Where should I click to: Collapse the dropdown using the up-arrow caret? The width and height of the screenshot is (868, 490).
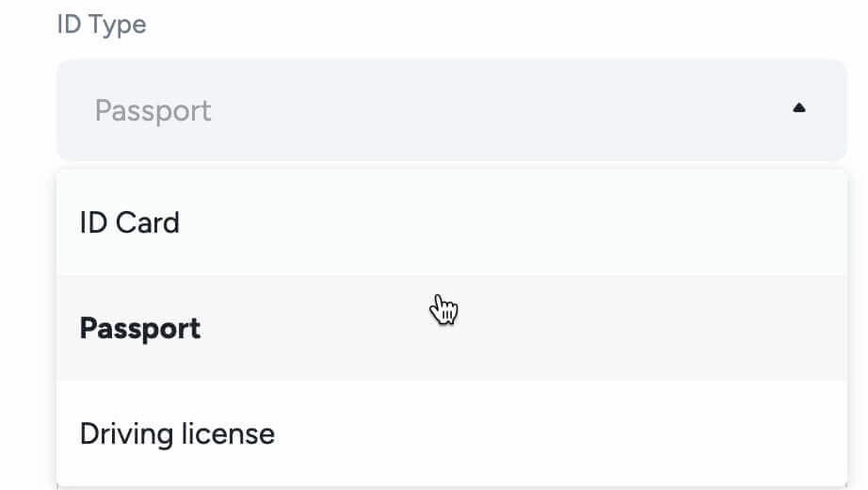point(798,108)
